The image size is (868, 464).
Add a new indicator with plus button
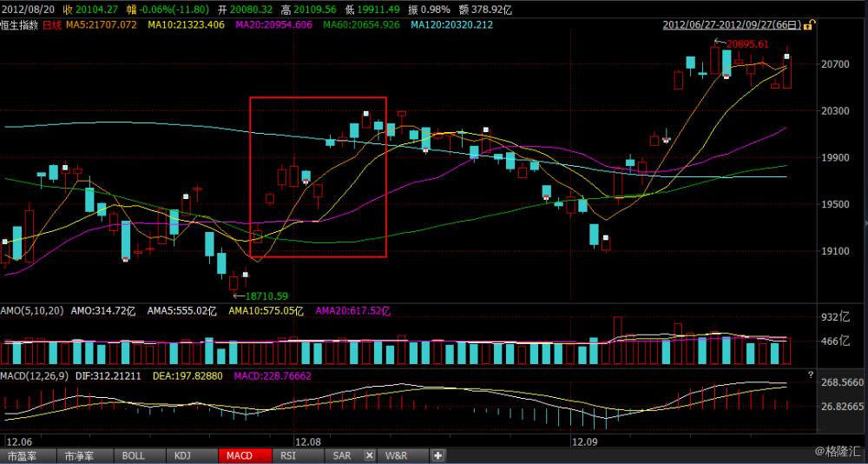(437, 455)
